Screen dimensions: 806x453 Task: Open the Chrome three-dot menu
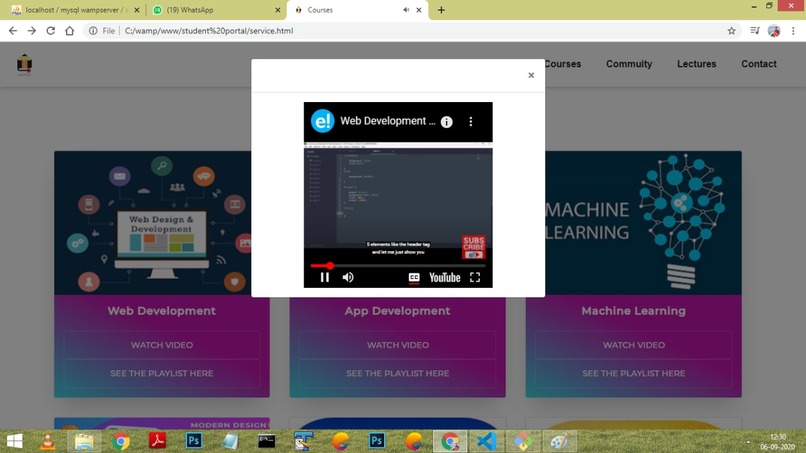tap(793, 31)
